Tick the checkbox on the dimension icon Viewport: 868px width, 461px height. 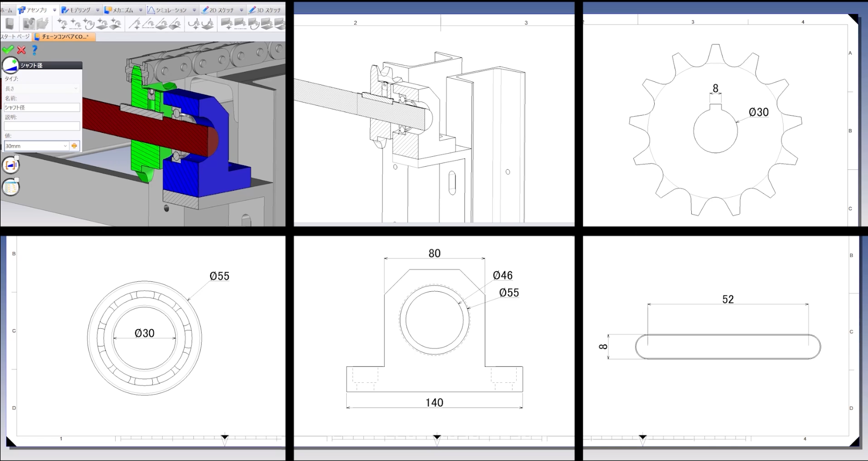coord(17,158)
